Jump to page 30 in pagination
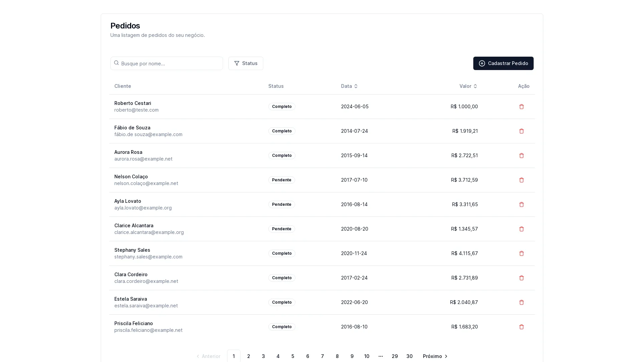Viewport: 644px width, 362px height. click(x=409, y=356)
